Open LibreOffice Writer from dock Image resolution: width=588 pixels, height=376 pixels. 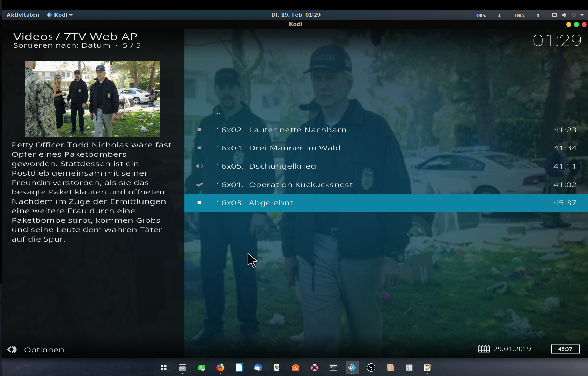click(x=239, y=368)
